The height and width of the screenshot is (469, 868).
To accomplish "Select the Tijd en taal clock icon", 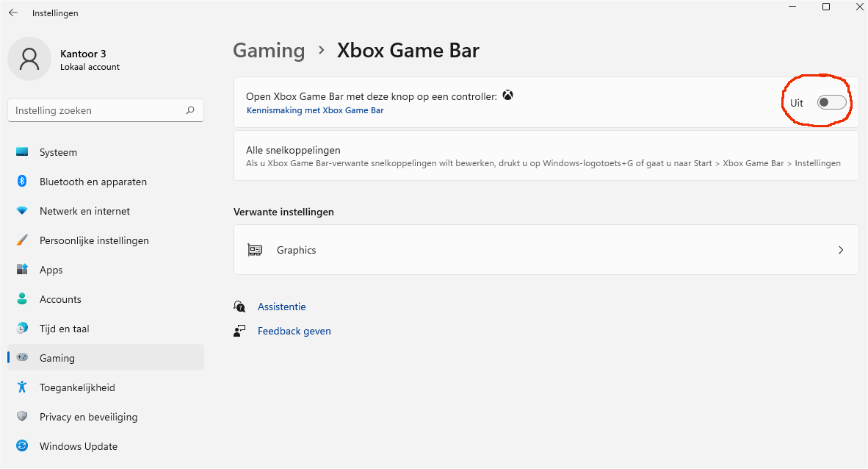I will [x=22, y=328].
